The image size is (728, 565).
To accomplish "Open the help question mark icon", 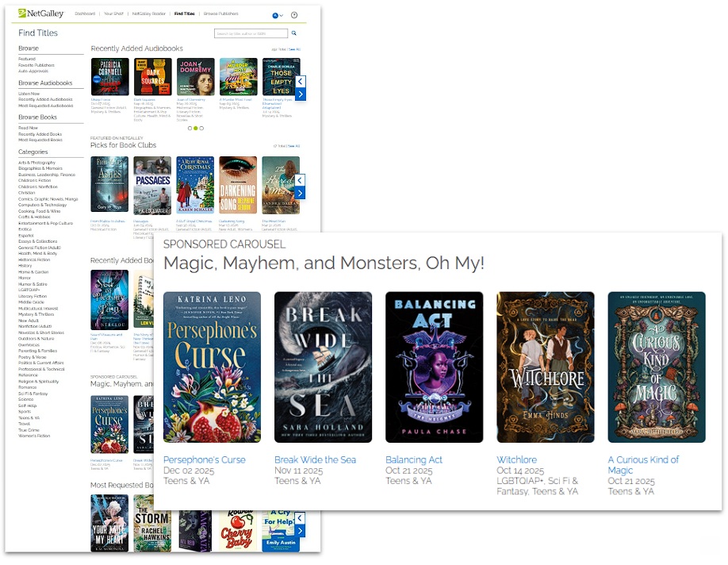I will (294, 15).
